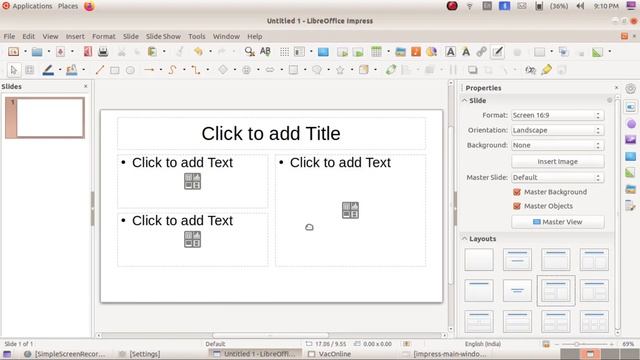Open dropdown arrow beside Table icon
Image resolution: width=640 pixels, height=360 pixels.
click(388, 52)
